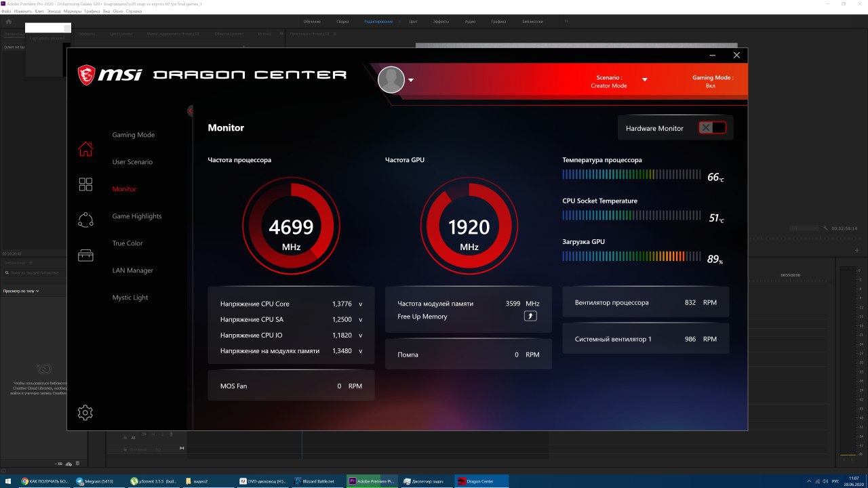Select User Scenario in sidebar menu

[132, 162]
